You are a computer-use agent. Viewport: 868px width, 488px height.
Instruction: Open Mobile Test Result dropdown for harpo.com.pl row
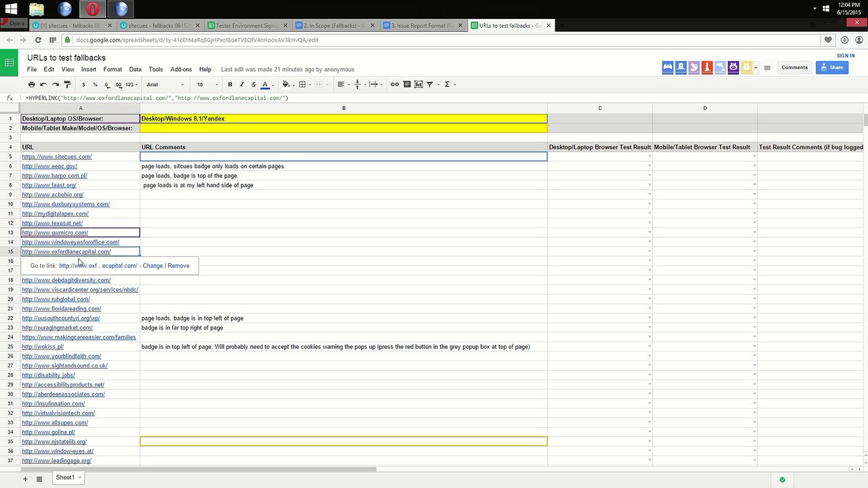754,176
